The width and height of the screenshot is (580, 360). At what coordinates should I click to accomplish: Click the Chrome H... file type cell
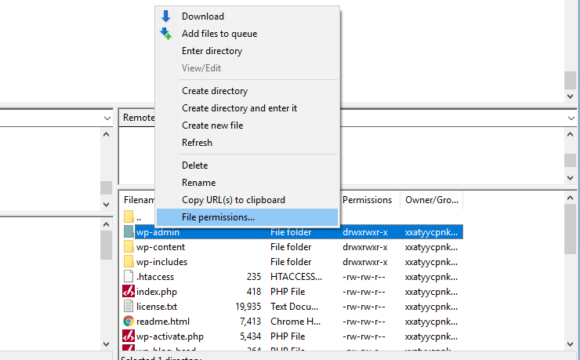295,321
